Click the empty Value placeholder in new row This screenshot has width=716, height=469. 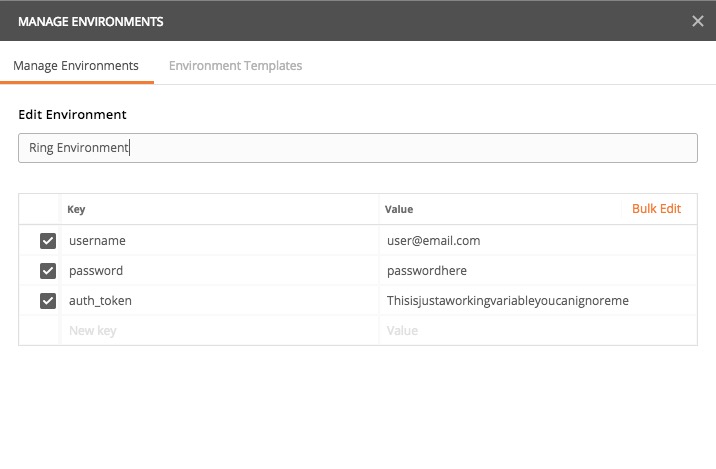pyautogui.click(x=402, y=331)
